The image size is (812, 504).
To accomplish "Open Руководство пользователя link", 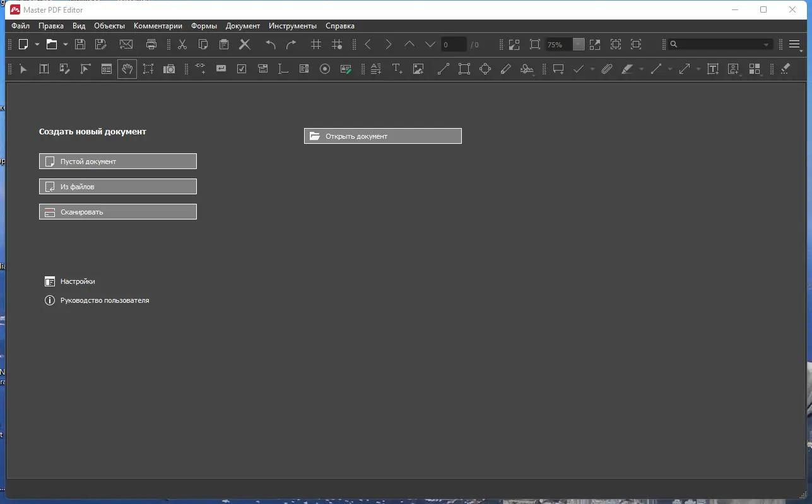I will pyautogui.click(x=104, y=300).
